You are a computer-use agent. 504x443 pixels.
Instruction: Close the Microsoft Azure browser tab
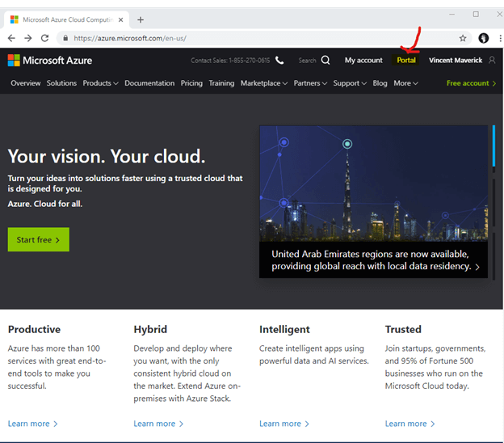pos(121,20)
